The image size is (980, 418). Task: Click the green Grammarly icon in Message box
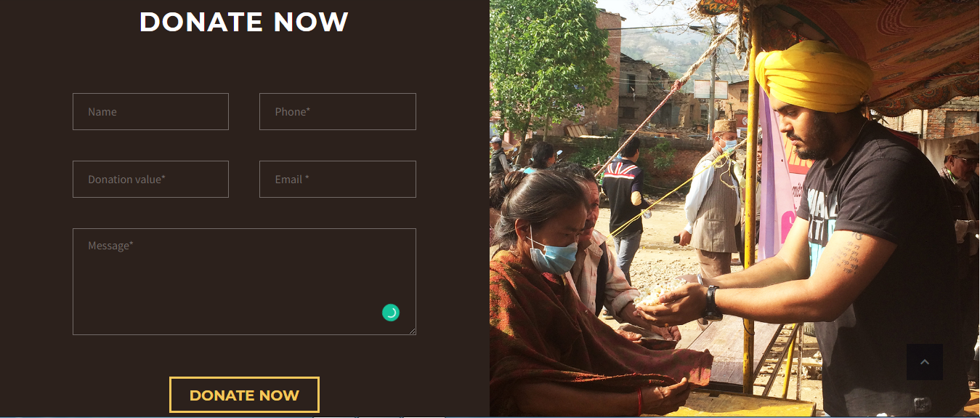391,313
